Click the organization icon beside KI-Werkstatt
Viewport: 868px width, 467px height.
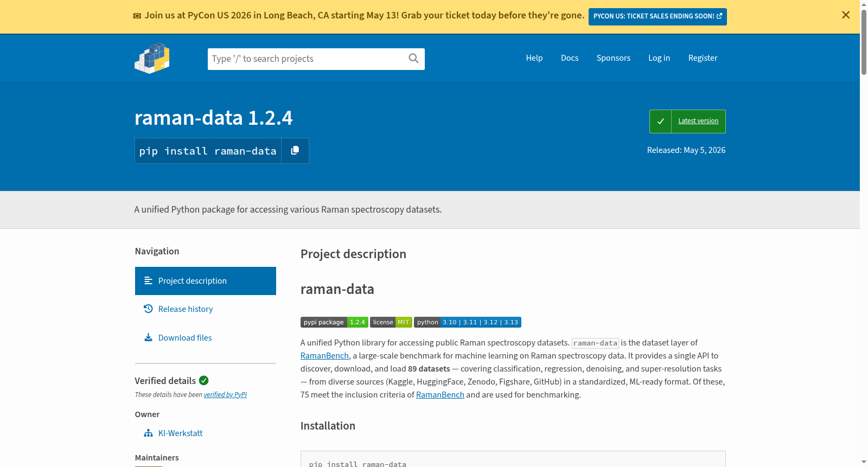(x=148, y=433)
